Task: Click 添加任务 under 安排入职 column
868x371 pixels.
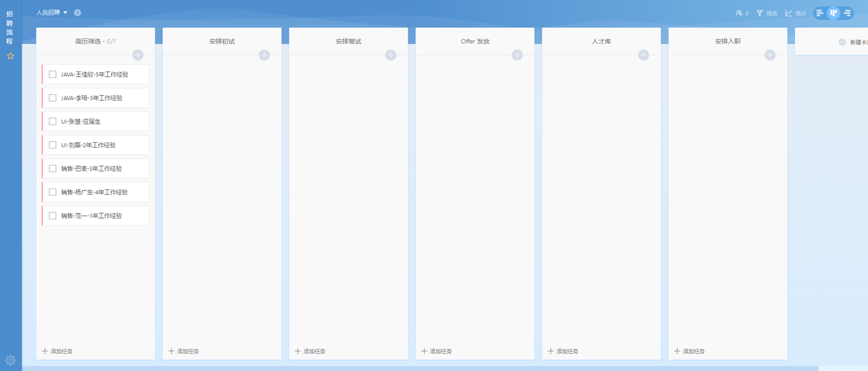Action: [x=690, y=351]
